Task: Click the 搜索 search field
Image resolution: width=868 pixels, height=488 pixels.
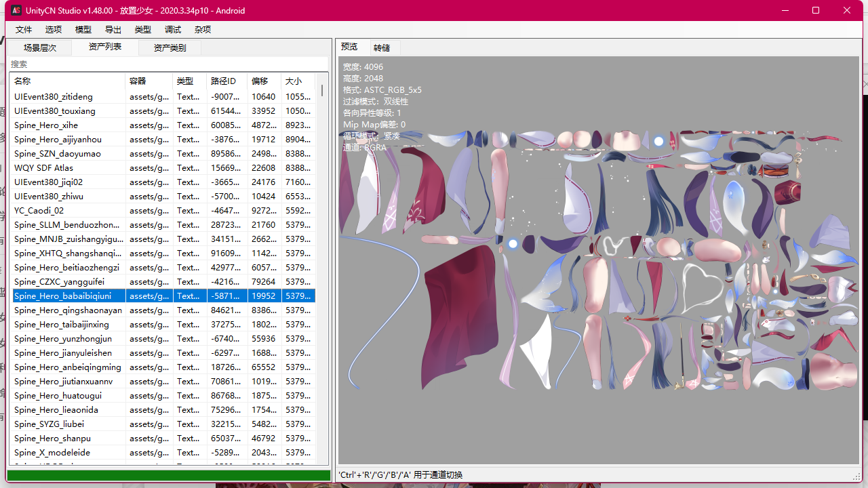Action: point(168,64)
